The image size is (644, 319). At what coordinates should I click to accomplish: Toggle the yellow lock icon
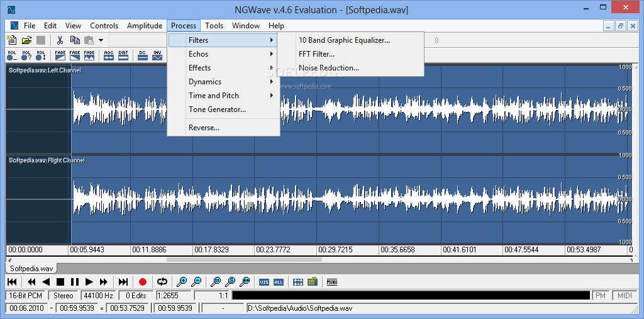[x=313, y=282]
